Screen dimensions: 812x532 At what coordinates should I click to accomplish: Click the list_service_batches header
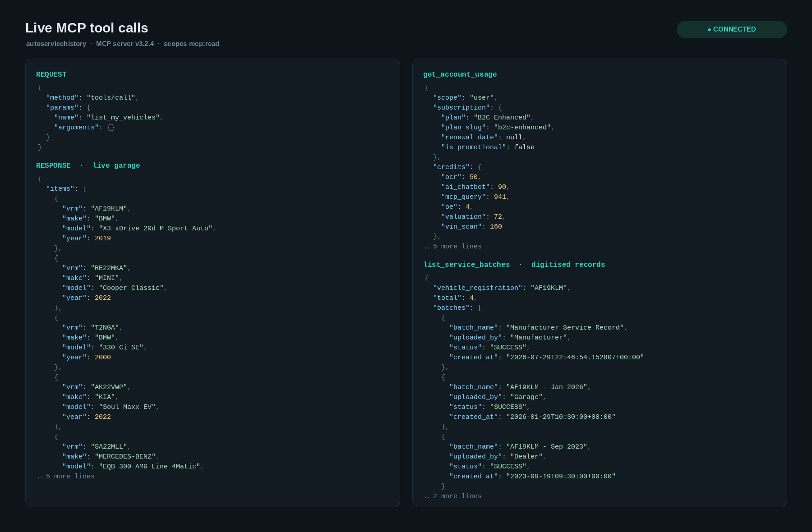(x=466, y=265)
